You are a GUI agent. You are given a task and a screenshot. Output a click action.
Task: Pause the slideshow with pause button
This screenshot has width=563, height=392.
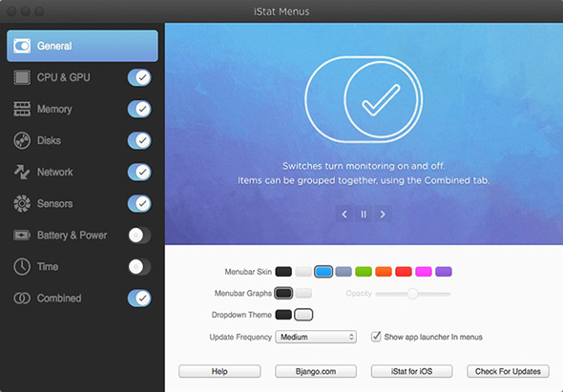pos(364,215)
